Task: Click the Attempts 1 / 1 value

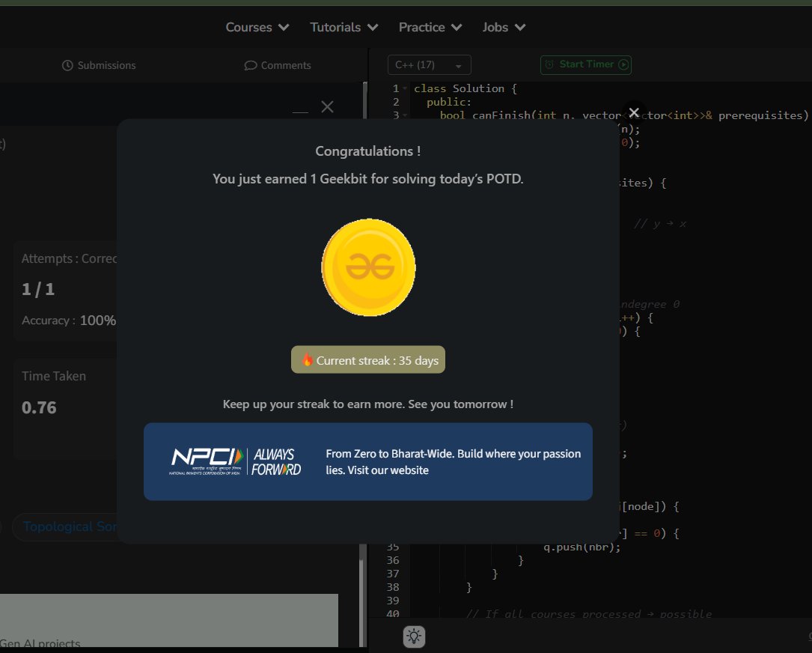Action: click(x=38, y=289)
